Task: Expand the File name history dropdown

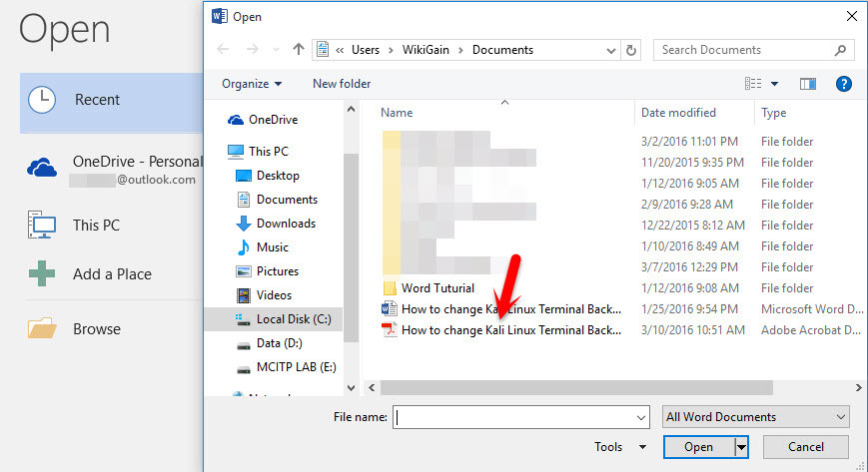Action: click(x=641, y=417)
